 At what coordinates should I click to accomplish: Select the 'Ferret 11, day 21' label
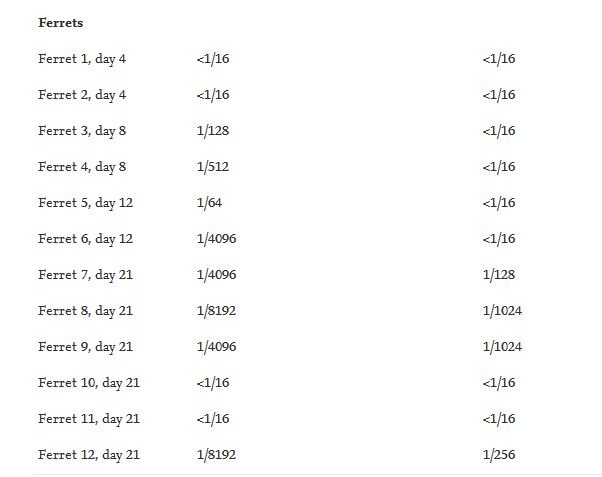point(89,419)
